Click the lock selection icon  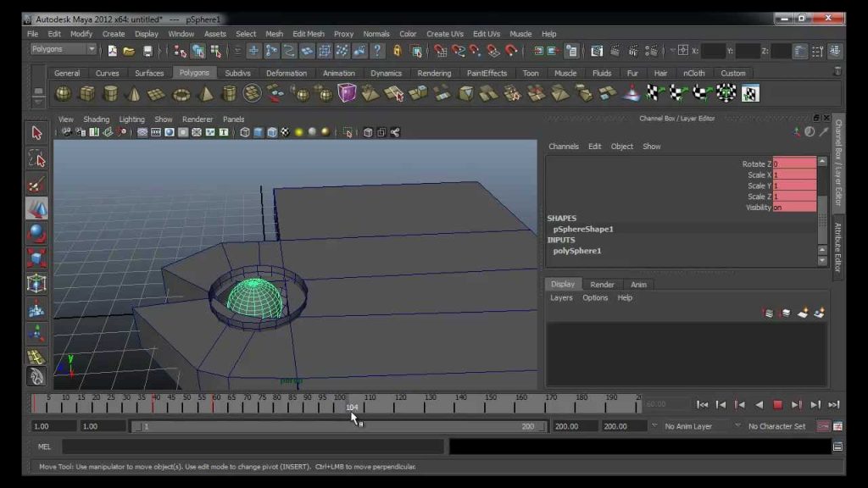pos(397,51)
